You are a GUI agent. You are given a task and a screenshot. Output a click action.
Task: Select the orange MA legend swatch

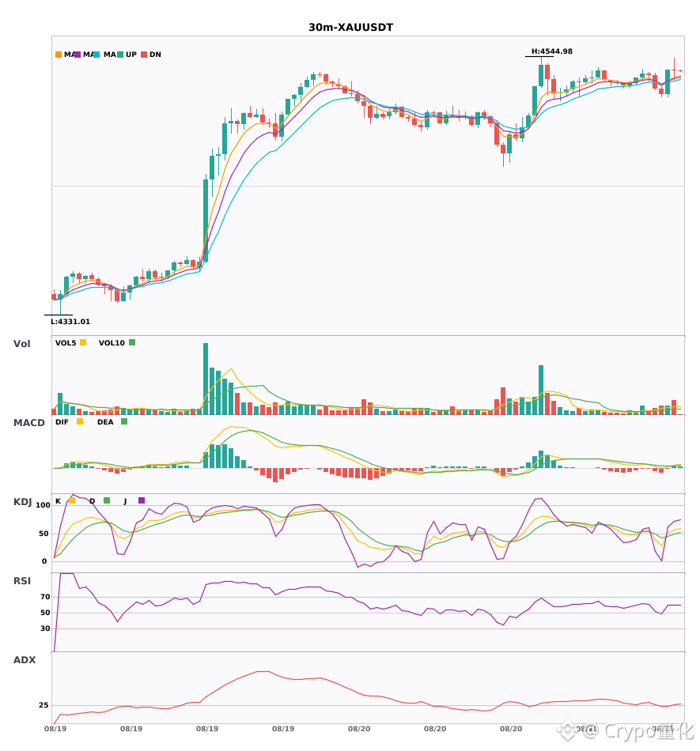coord(59,55)
